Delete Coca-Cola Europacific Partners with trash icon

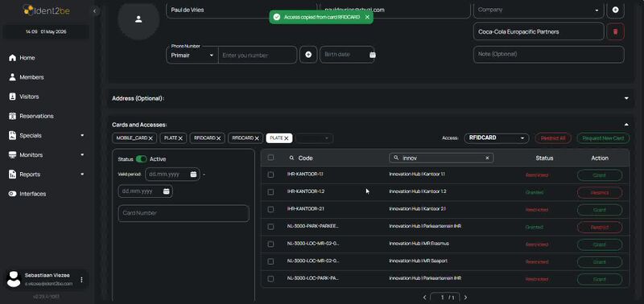(615, 31)
